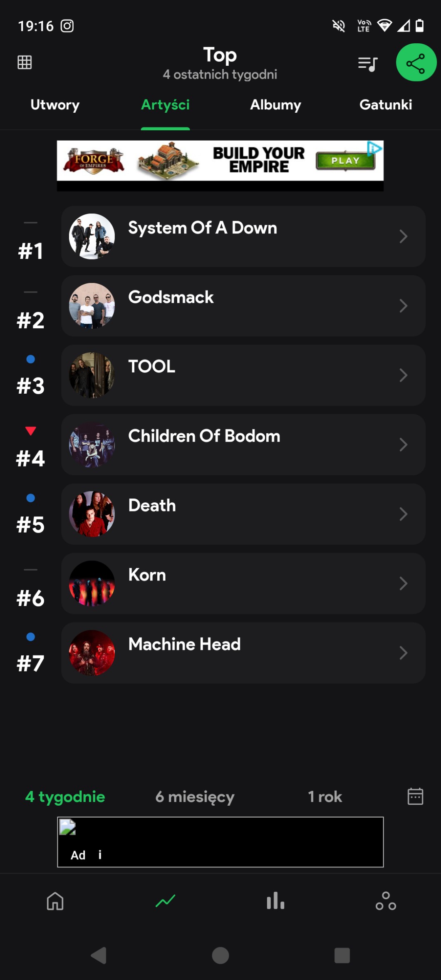441x980 pixels.
Task: Open Korn entry arrow
Action: click(x=403, y=583)
